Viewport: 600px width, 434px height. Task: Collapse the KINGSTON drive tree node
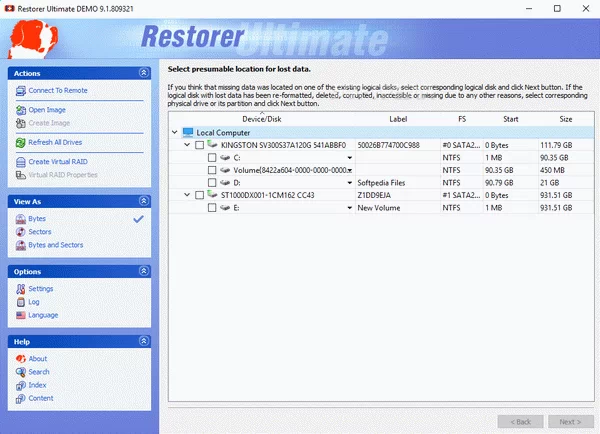tap(187, 145)
